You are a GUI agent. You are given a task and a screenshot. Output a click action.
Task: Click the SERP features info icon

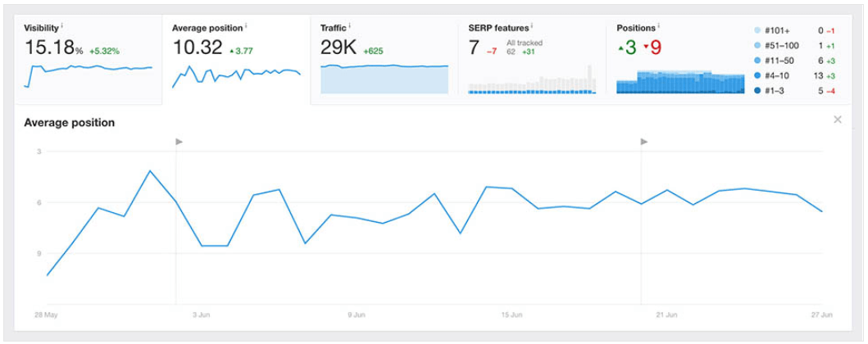(x=531, y=25)
